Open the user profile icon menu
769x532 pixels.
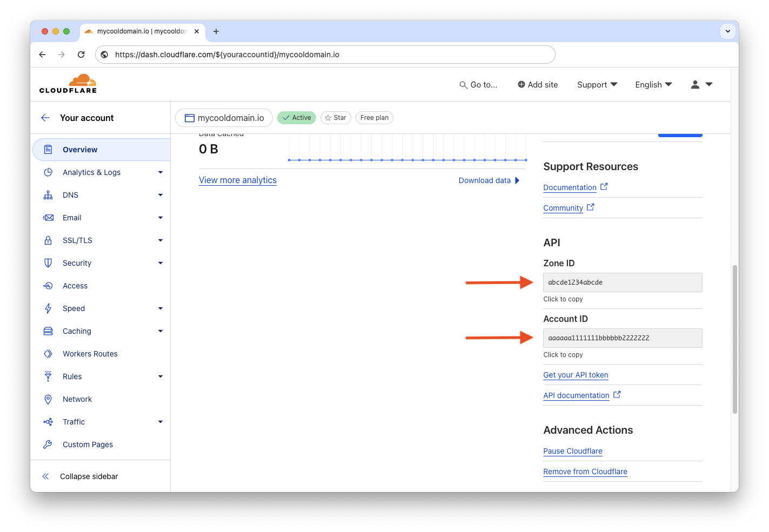701,84
